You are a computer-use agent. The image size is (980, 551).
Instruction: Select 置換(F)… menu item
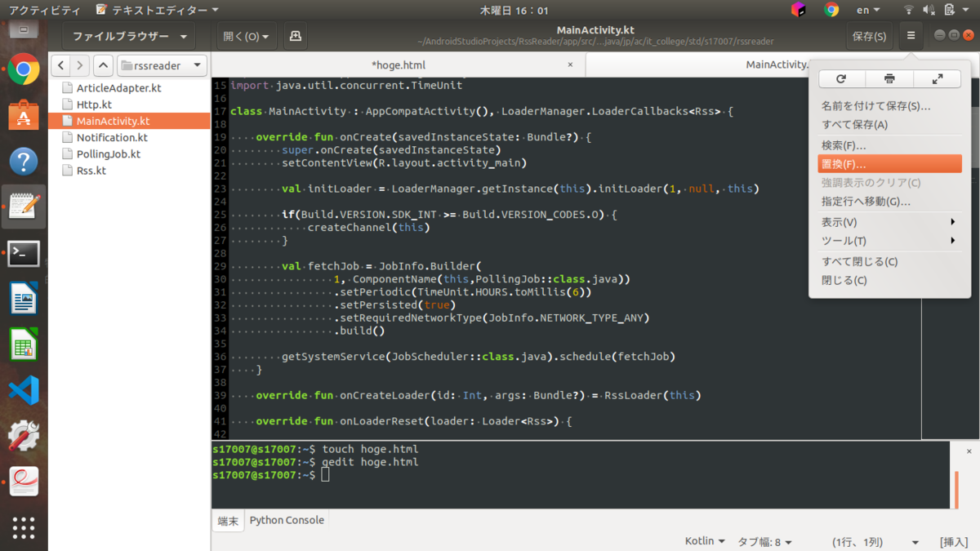click(889, 164)
